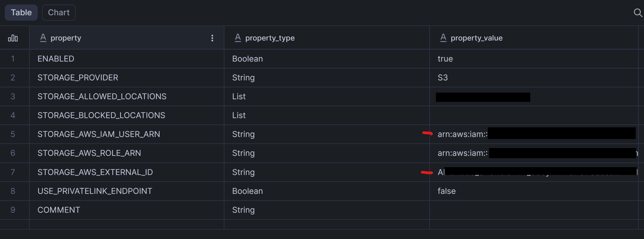Switch to the Table tab
Screen dimensions: 644x239
21,13
